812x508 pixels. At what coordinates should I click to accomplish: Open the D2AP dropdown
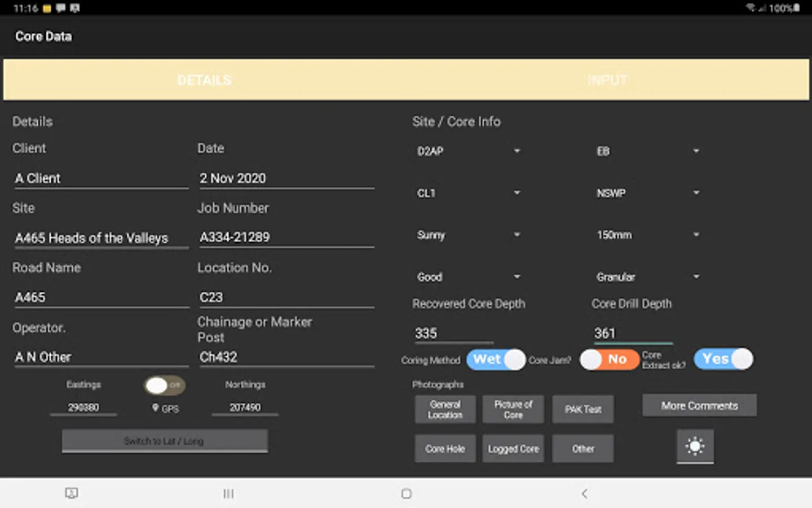coord(468,151)
